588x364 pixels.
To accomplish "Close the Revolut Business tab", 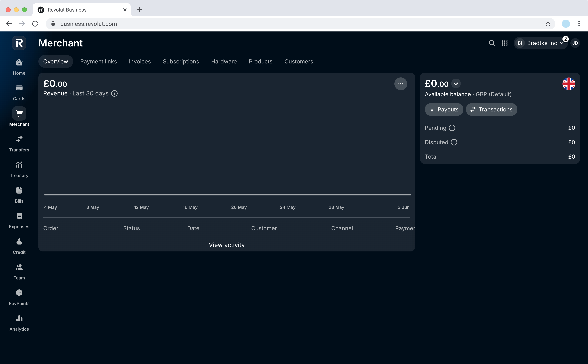I will click(x=125, y=10).
